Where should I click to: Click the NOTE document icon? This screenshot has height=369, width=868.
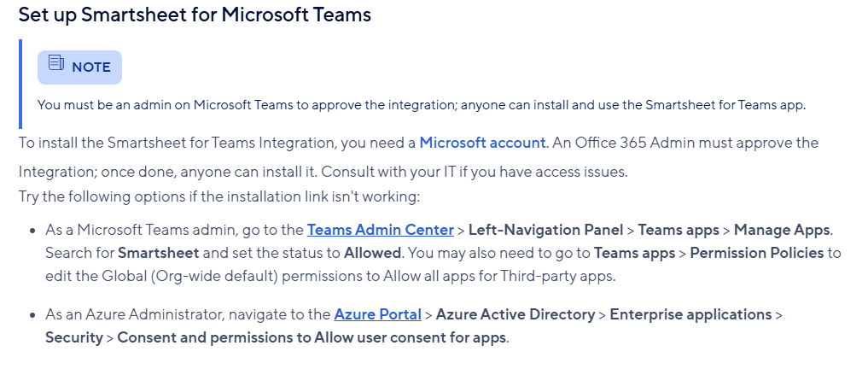click(56, 62)
